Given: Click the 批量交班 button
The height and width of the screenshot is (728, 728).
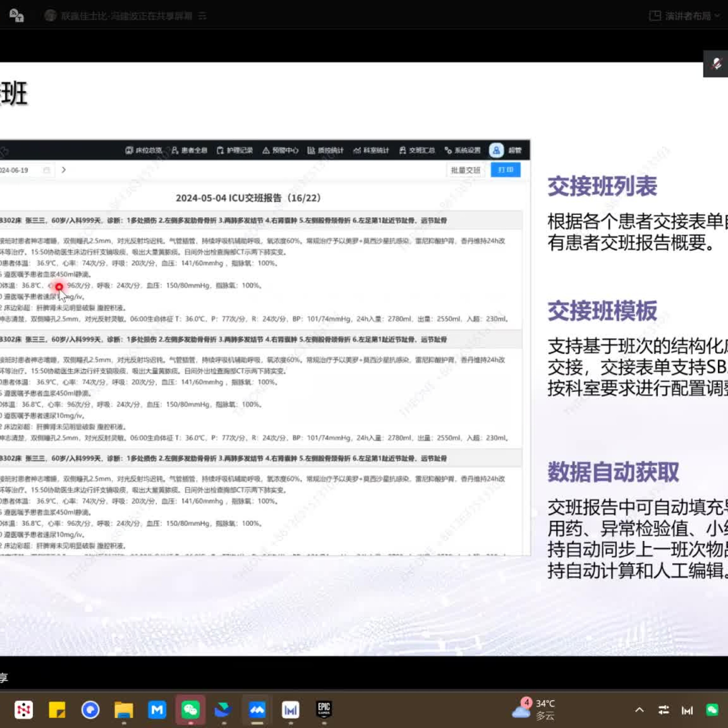Looking at the screenshot, I should (465, 170).
